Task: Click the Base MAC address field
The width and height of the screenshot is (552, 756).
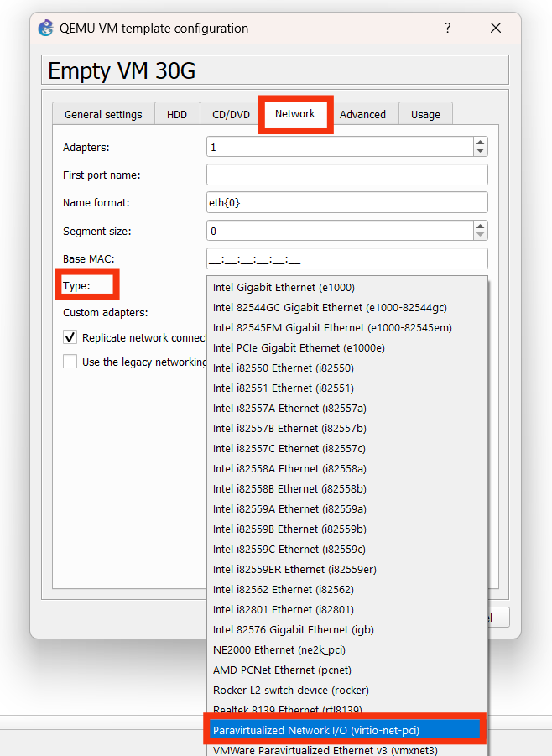Action: (x=346, y=258)
